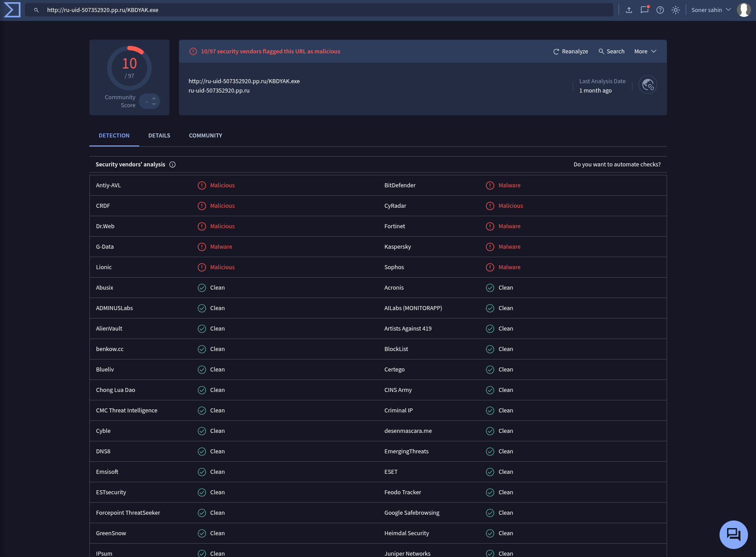756x557 pixels.
Task: Toggle light theme sun icon
Action: click(676, 10)
